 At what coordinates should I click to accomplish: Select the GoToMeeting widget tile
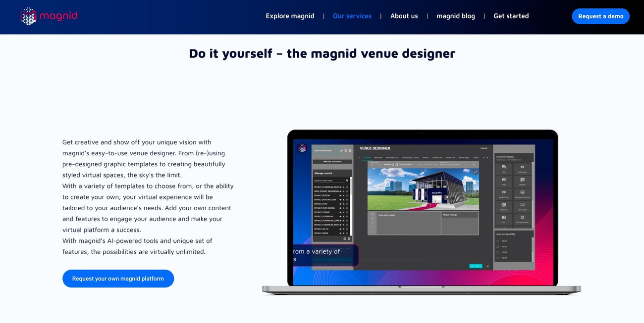coord(522,169)
